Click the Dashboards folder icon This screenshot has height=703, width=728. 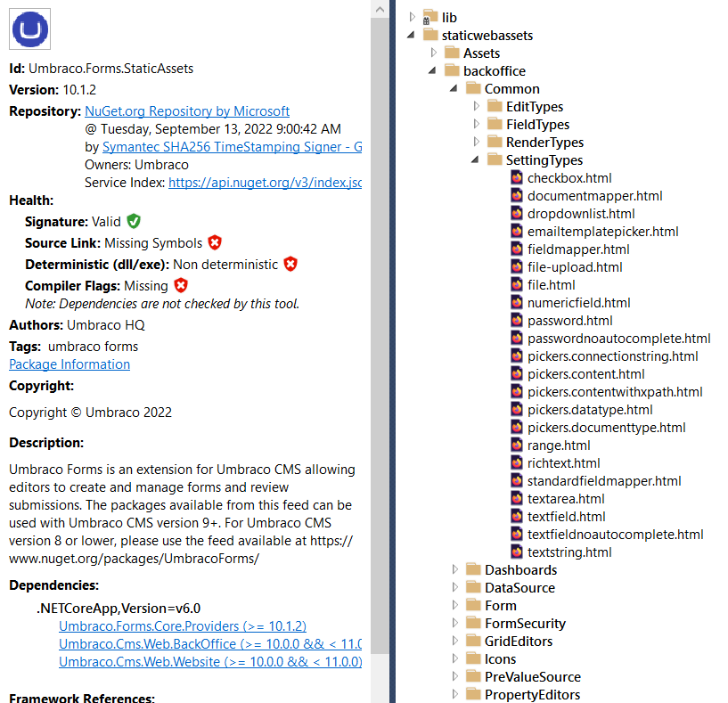click(x=473, y=569)
